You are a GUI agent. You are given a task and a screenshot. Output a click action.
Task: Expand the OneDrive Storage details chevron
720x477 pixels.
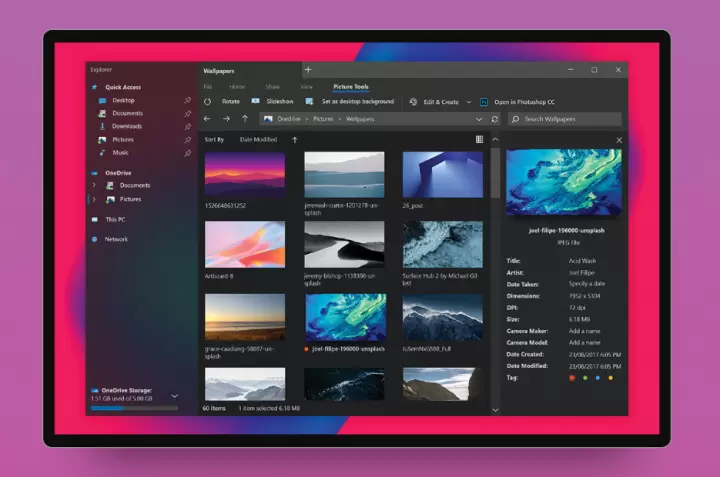[x=175, y=396]
